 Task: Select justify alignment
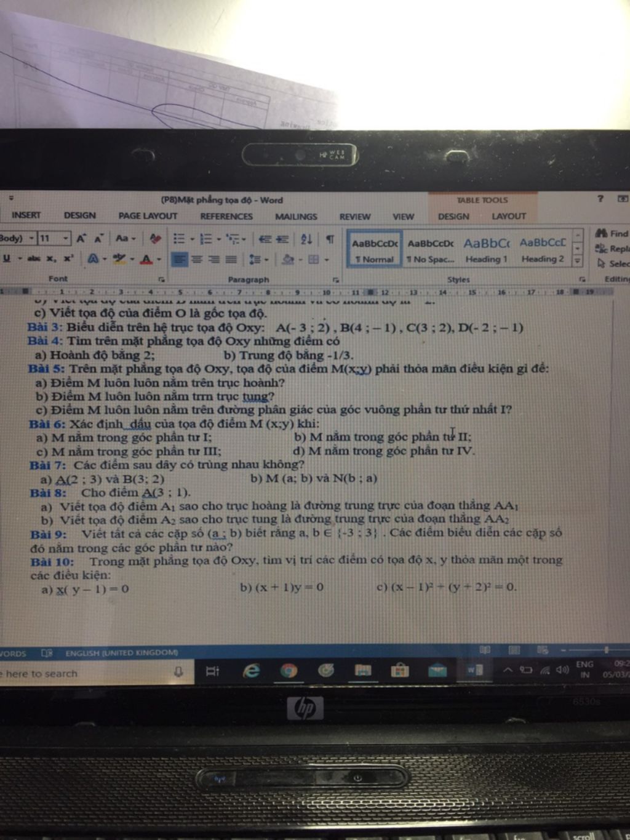pyautogui.click(x=231, y=259)
